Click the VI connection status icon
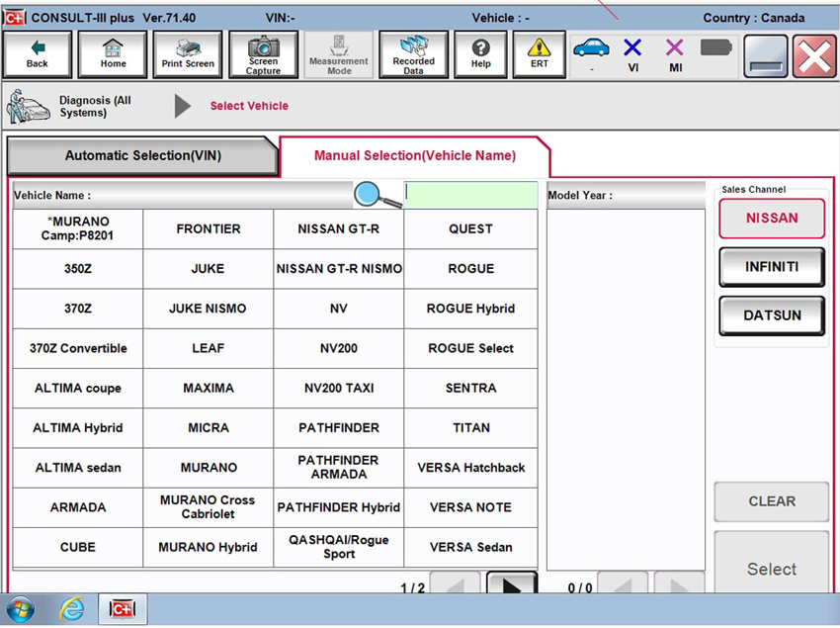This screenshot has height=628, width=840. tap(632, 47)
